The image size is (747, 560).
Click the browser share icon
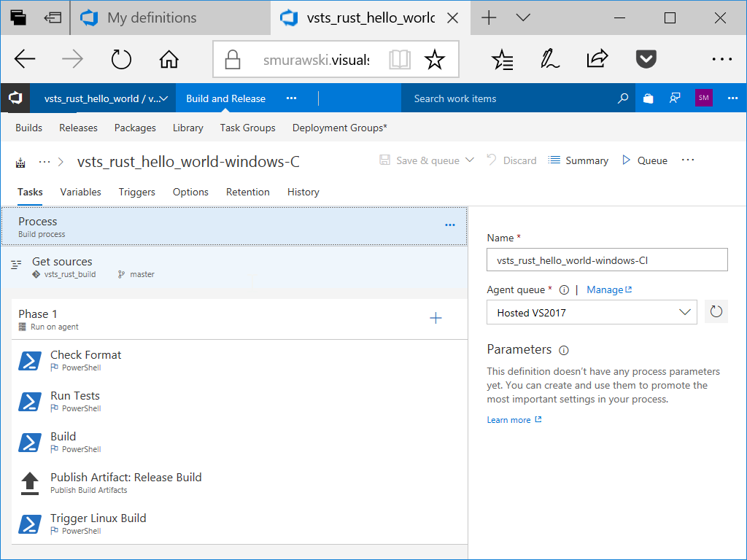point(597,58)
